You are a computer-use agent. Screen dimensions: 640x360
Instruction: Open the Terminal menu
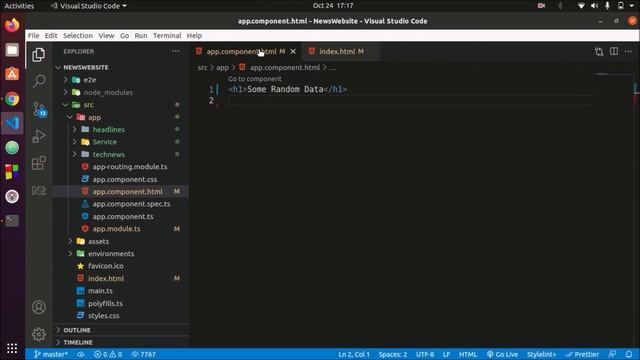[167, 36]
